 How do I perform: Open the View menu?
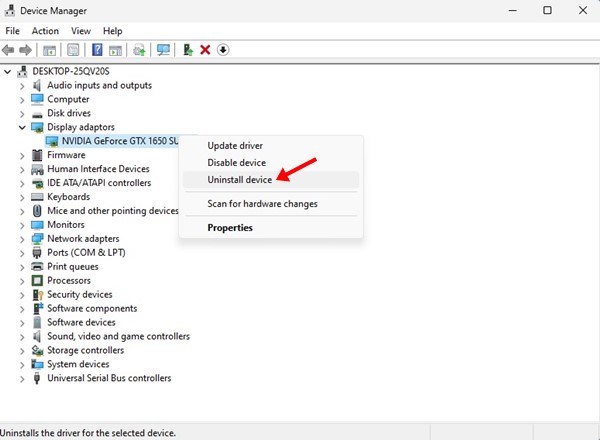tap(81, 31)
